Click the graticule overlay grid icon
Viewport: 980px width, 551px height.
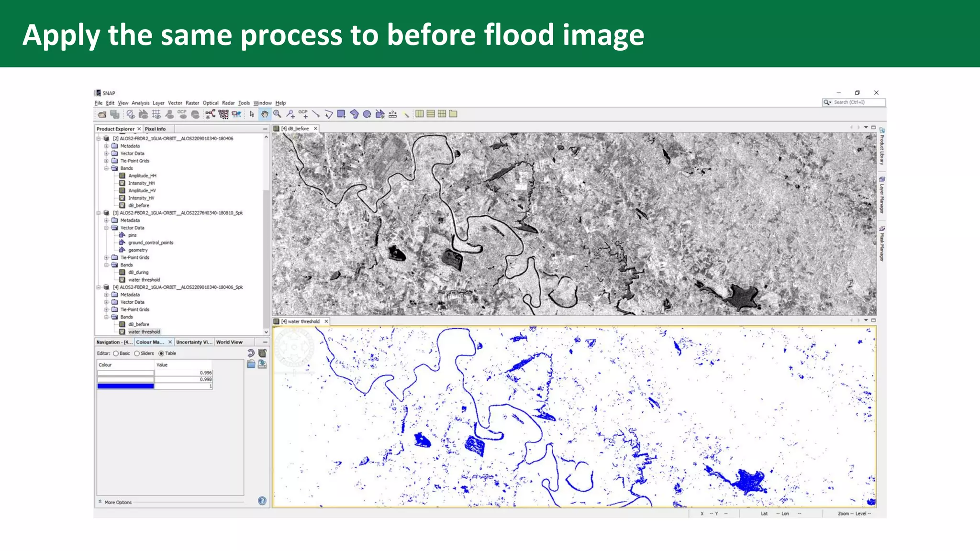point(156,114)
